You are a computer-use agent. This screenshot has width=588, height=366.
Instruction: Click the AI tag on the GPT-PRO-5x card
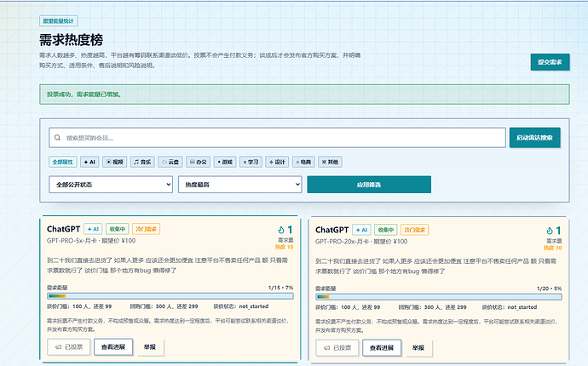[93, 229]
